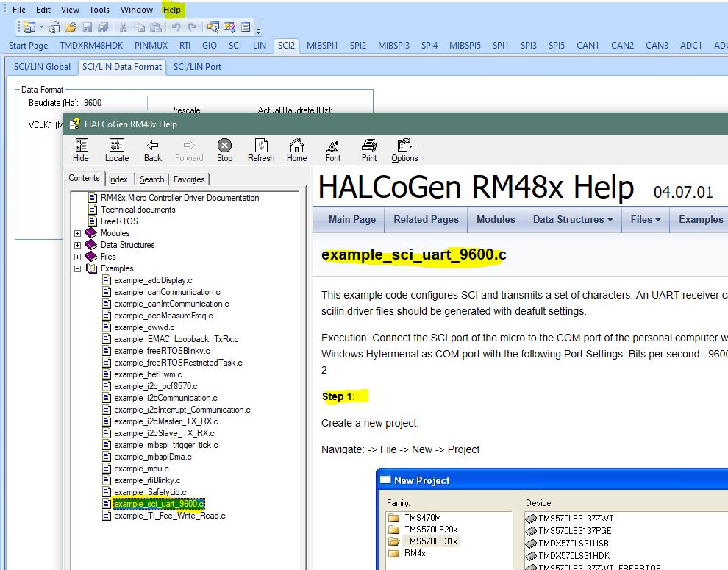
Task: Switch to the MIBSPI1 module tab
Action: (x=322, y=45)
